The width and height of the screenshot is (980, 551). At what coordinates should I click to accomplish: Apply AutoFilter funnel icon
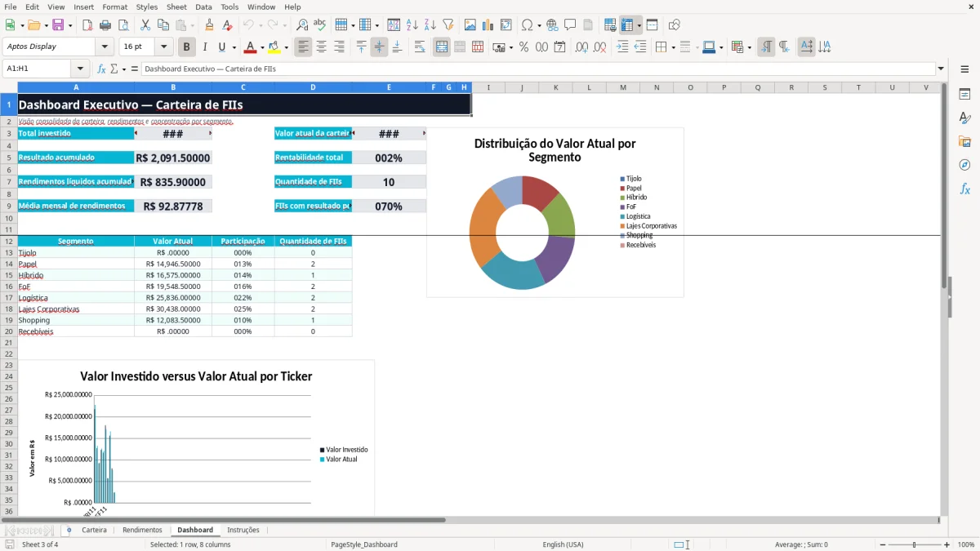[448, 25]
